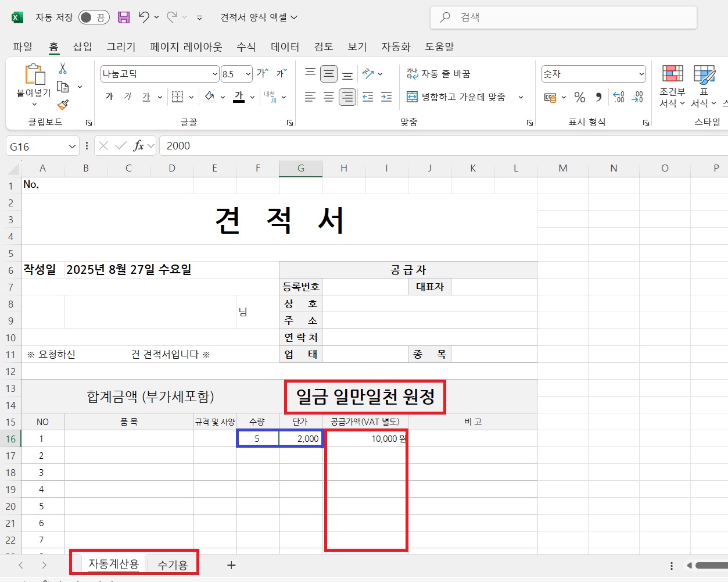Decrease indent icon

tap(368, 97)
